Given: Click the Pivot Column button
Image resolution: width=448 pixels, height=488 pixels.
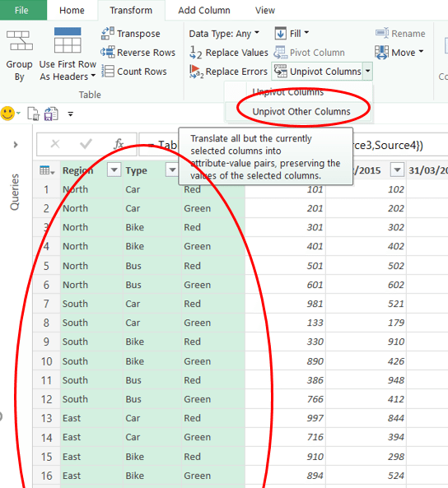Looking at the screenshot, I should (310, 53).
